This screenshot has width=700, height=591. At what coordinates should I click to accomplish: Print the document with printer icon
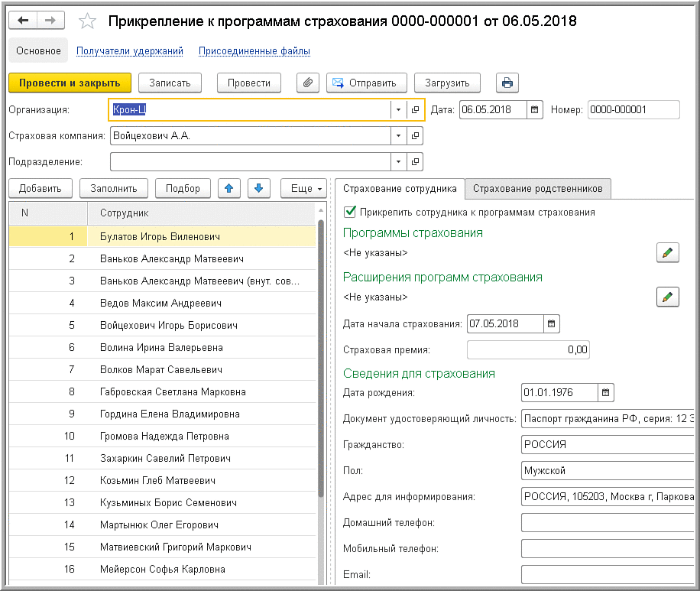click(x=507, y=83)
